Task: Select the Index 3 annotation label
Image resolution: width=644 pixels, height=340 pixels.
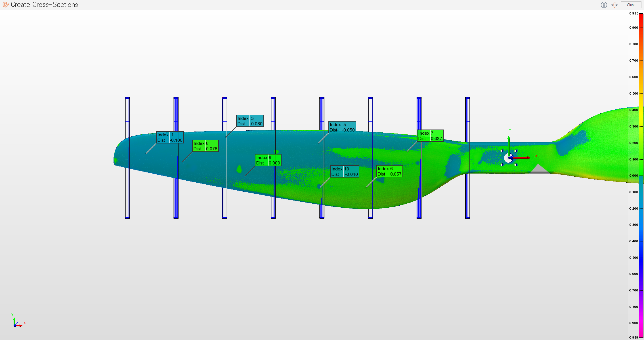Action: tap(250, 121)
